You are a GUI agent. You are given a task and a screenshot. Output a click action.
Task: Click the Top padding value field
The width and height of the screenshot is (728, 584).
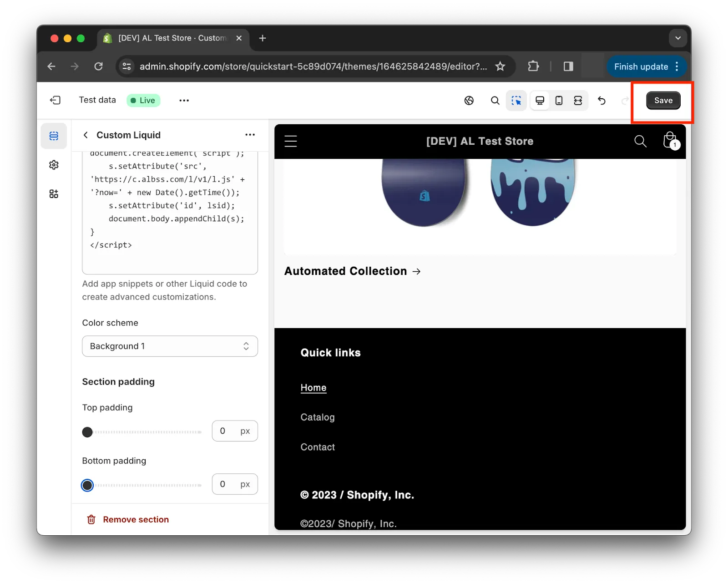tap(235, 431)
